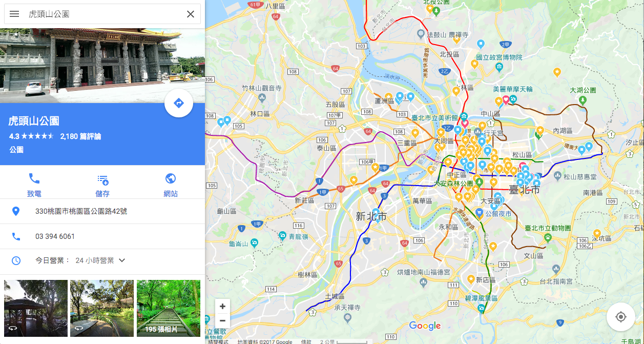The width and height of the screenshot is (644, 344).
Task: Expand the 24 小時營業 hours dropdown
Action: 122,260
